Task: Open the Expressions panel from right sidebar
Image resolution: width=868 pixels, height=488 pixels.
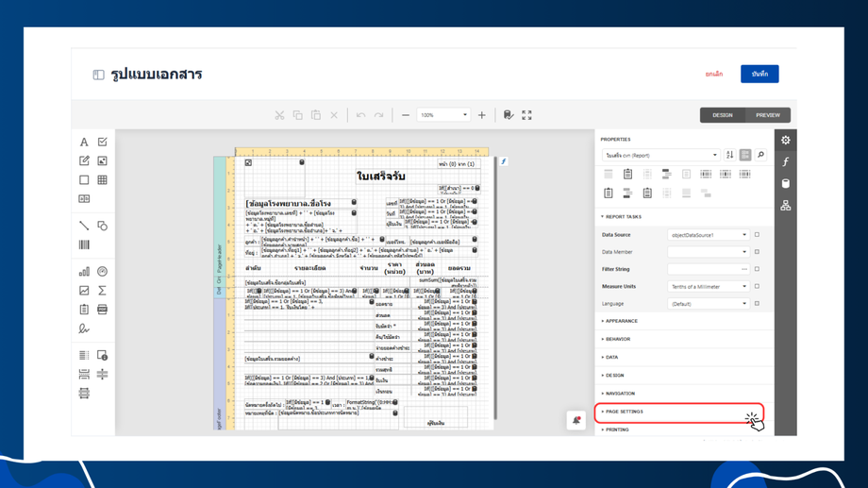Action: [x=785, y=162]
